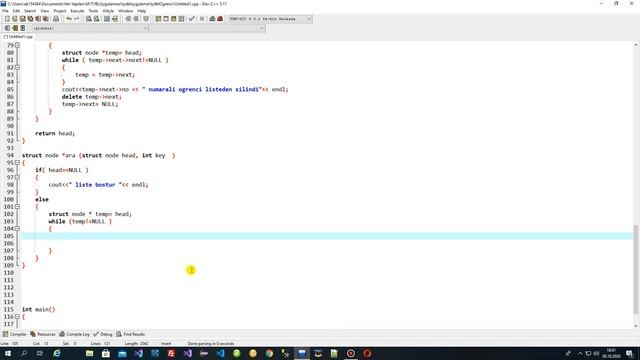Switch to the Find Results tab
The width and height of the screenshot is (640, 360).
(131, 334)
